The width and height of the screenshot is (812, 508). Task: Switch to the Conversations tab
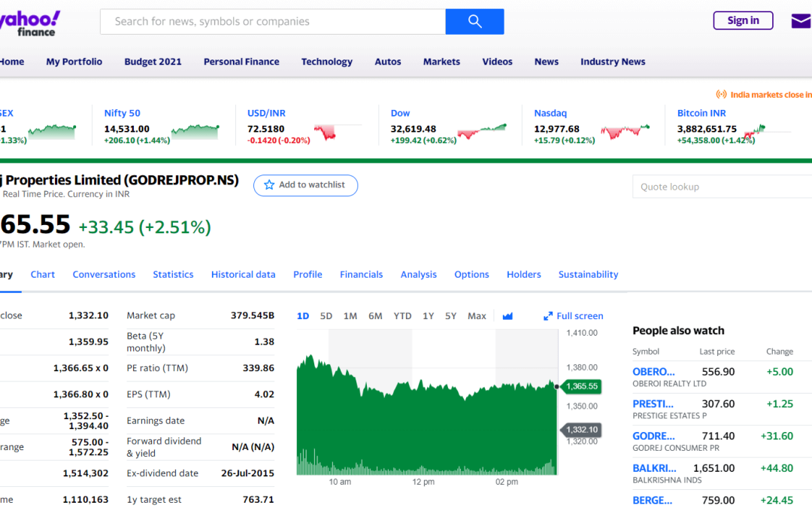tap(104, 274)
